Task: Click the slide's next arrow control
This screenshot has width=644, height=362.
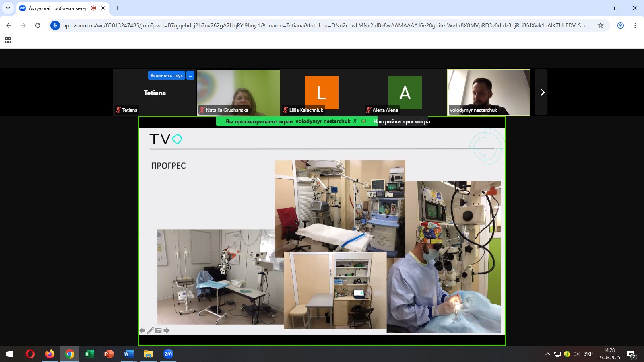Action: [x=167, y=331]
